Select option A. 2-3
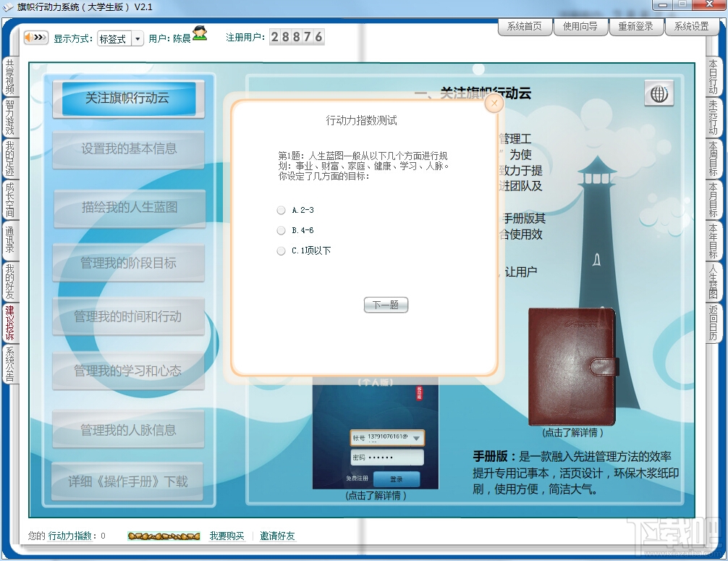This screenshot has height=561, width=728. (281, 211)
